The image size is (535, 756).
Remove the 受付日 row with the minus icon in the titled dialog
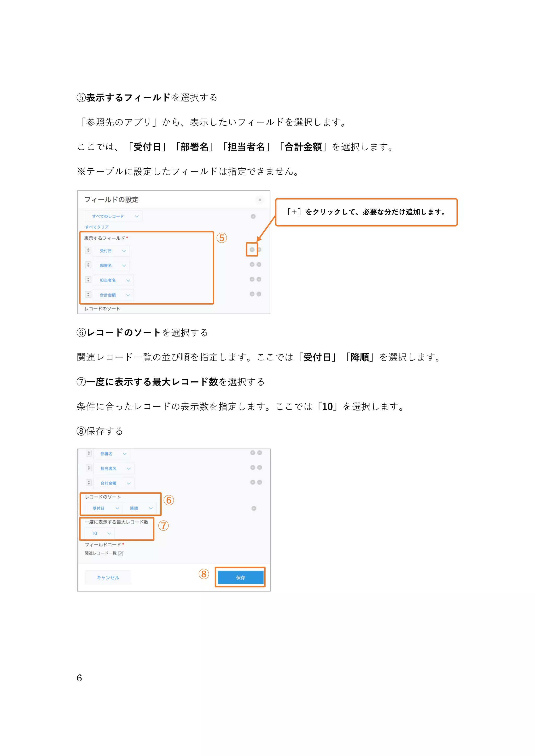tap(259, 250)
